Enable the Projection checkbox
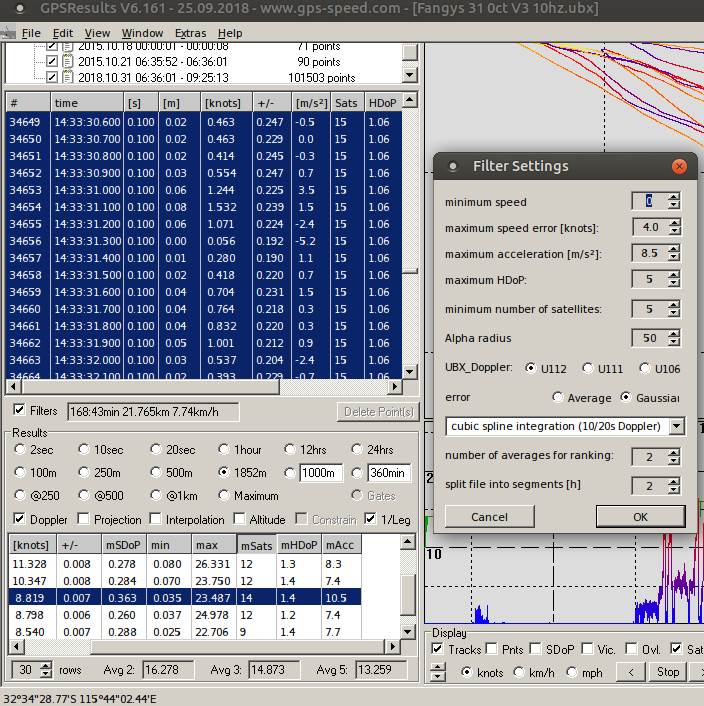This screenshot has height=706, width=704. (84, 519)
